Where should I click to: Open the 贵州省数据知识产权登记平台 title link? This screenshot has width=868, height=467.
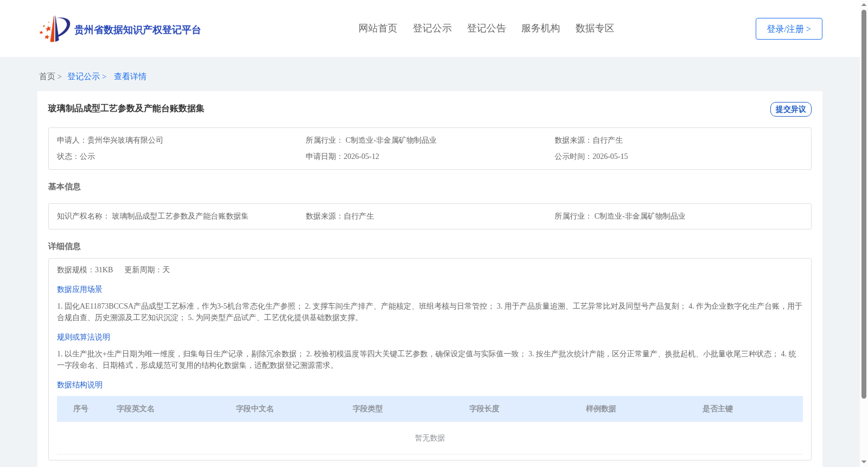pyautogui.click(x=137, y=30)
